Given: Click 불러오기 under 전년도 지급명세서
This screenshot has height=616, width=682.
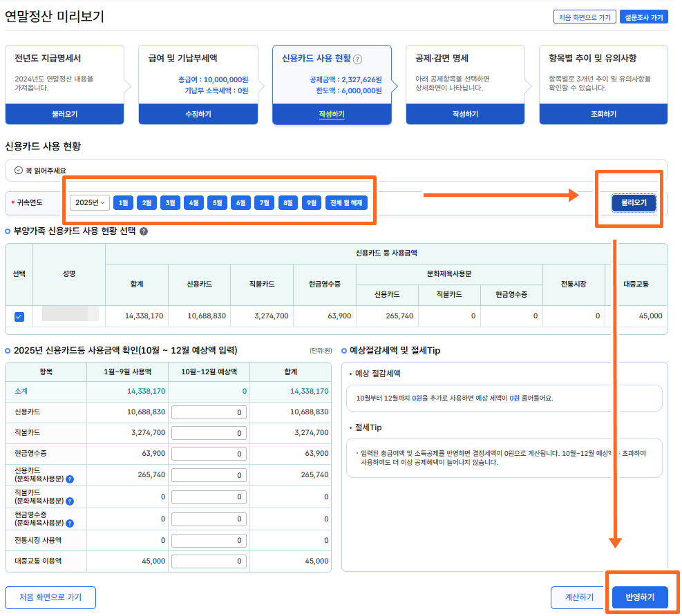Looking at the screenshot, I should (x=64, y=114).
